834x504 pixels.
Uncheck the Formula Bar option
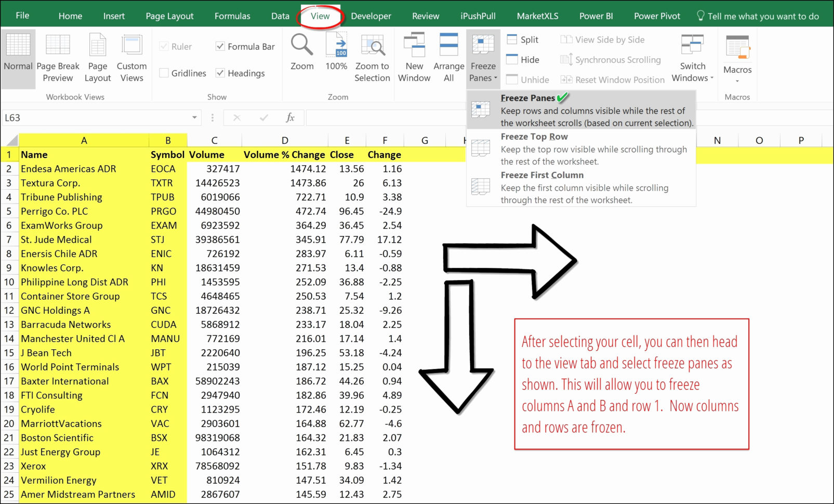(220, 46)
